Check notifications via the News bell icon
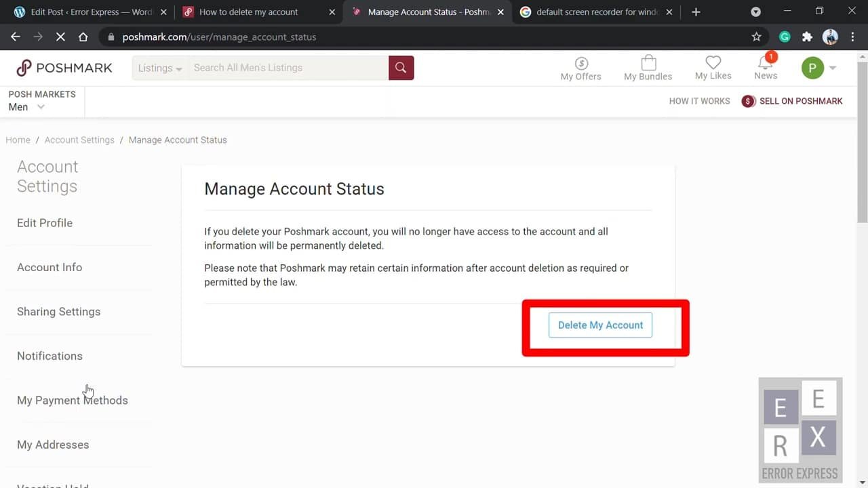 765,63
